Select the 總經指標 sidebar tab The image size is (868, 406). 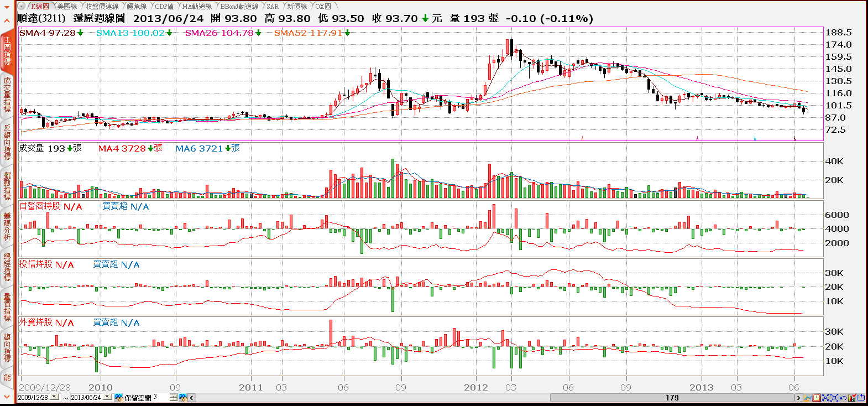[7, 267]
